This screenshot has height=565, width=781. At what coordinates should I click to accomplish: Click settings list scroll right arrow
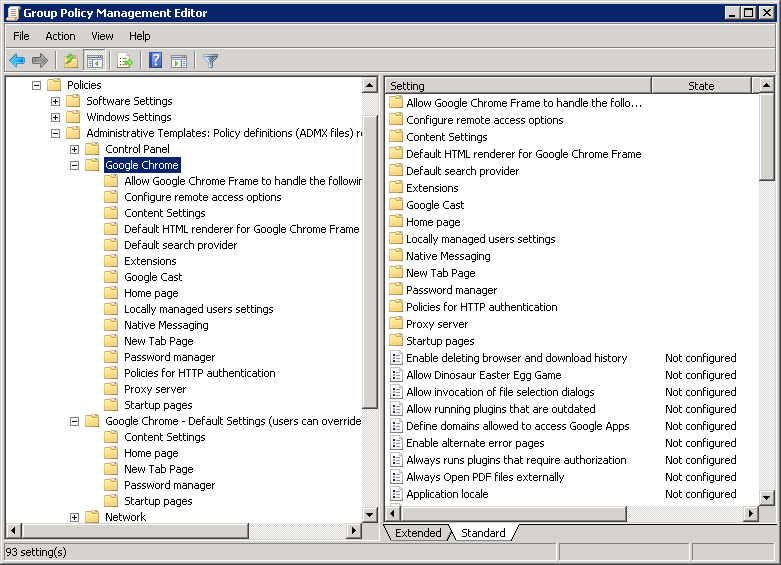[750, 513]
